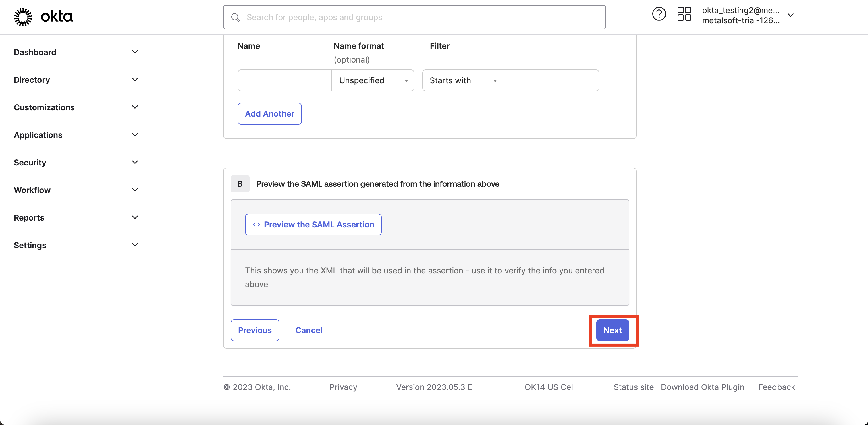Open the Starts with filter dropdown
868x425 pixels.
click(x=462, y=80)
